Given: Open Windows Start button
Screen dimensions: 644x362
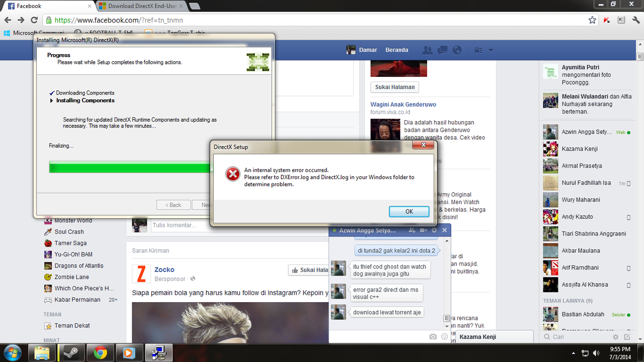Looking at the screenshot, I should tap(12, 352).
